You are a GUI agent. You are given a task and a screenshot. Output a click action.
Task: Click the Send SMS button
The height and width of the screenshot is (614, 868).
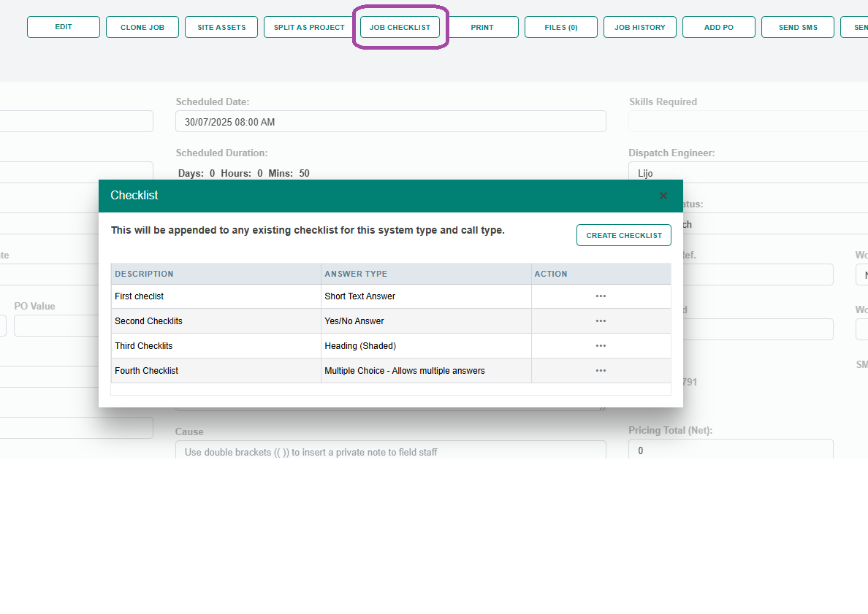[x=798, y=27]
